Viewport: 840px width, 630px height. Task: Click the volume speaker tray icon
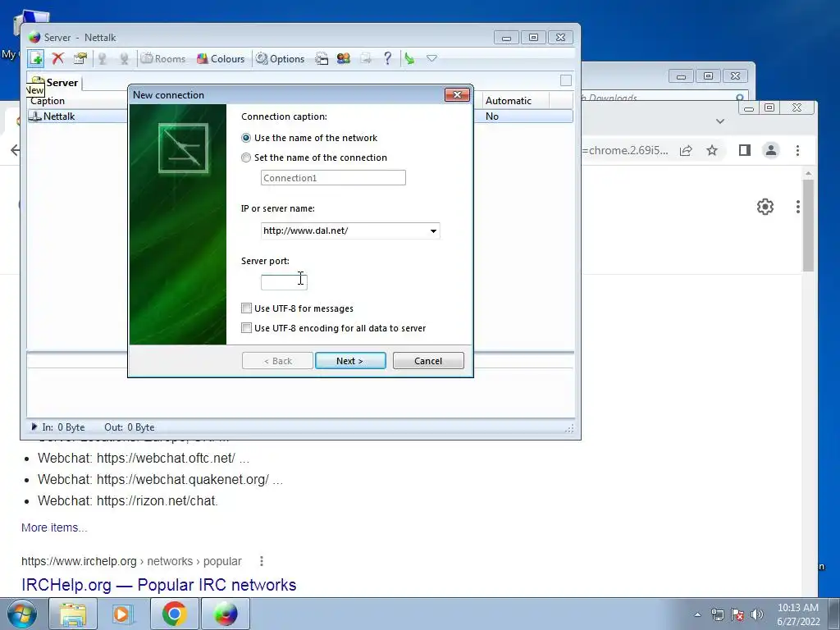click(x=756, y=614)
